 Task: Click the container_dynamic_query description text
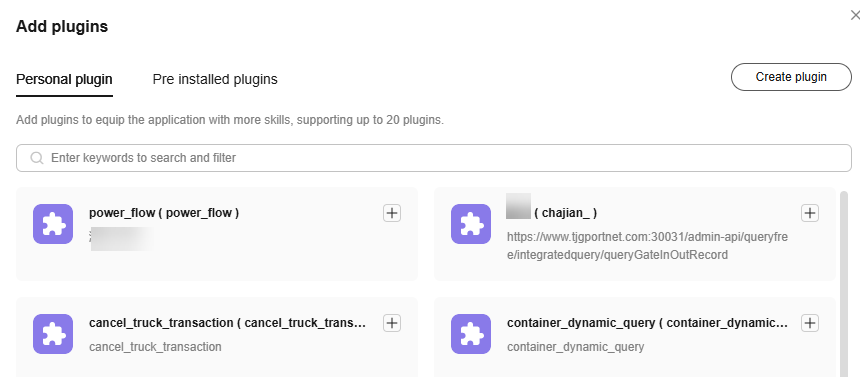tap(575, 347)
